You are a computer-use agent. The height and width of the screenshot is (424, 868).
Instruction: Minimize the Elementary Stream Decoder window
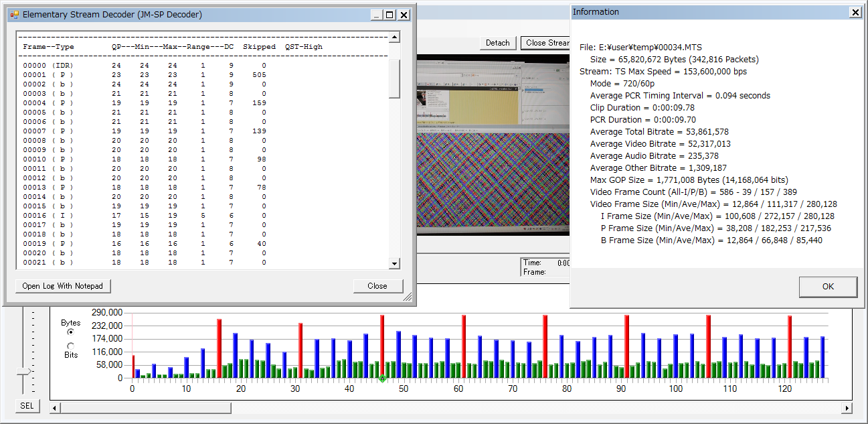(377, 14)
